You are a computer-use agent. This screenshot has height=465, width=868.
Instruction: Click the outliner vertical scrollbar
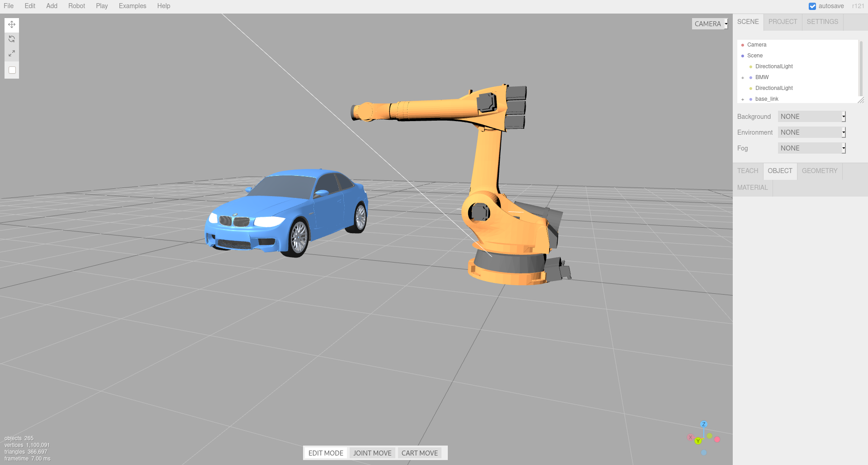pos(861,68)
